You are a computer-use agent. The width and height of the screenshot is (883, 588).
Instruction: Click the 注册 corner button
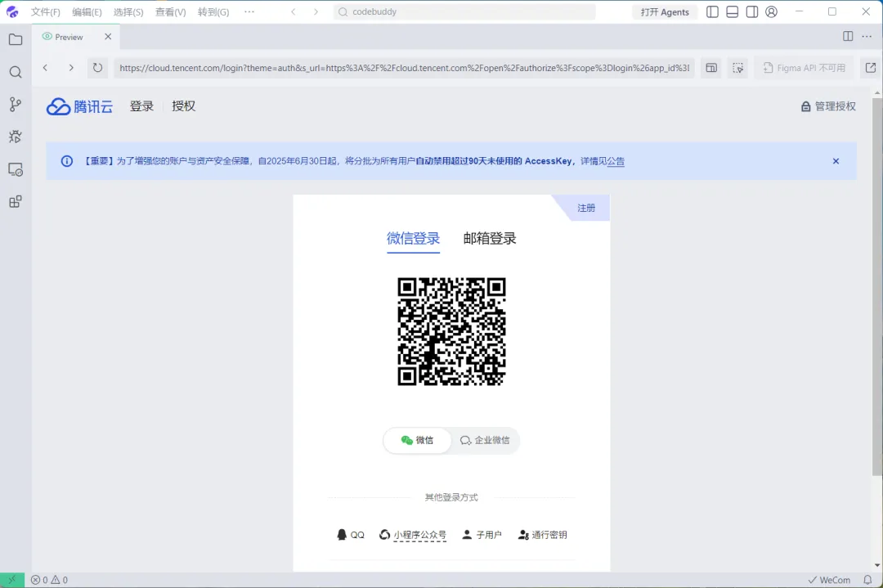coord(586,208)
